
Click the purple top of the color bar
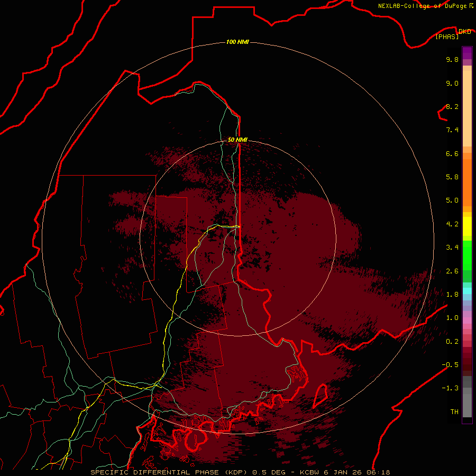[467, 53]
